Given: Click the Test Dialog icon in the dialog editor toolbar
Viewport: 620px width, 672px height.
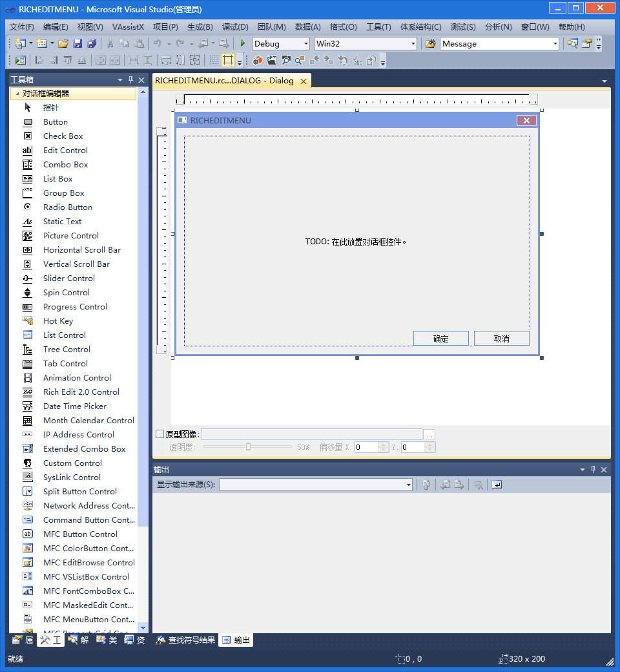Looking at the screenshot, I should (x=20, y=60).
